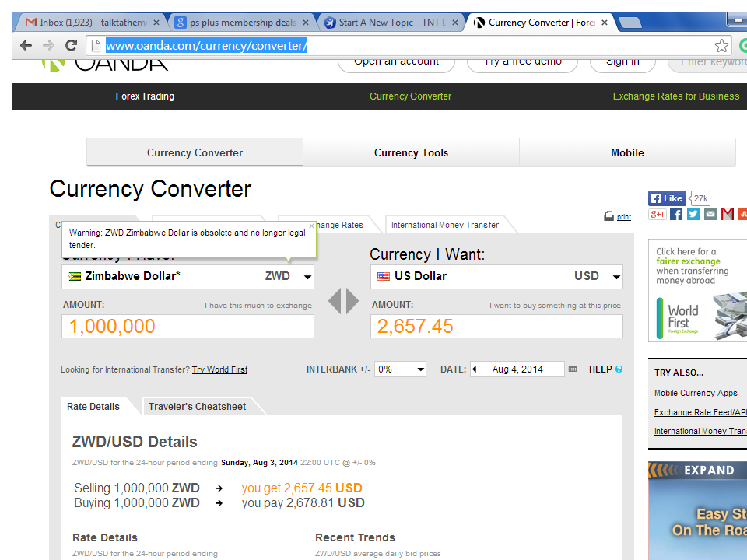Bookmark this page with the star icon
The width and height of the screenshot is (747, 560).
[x=722, y=45]
